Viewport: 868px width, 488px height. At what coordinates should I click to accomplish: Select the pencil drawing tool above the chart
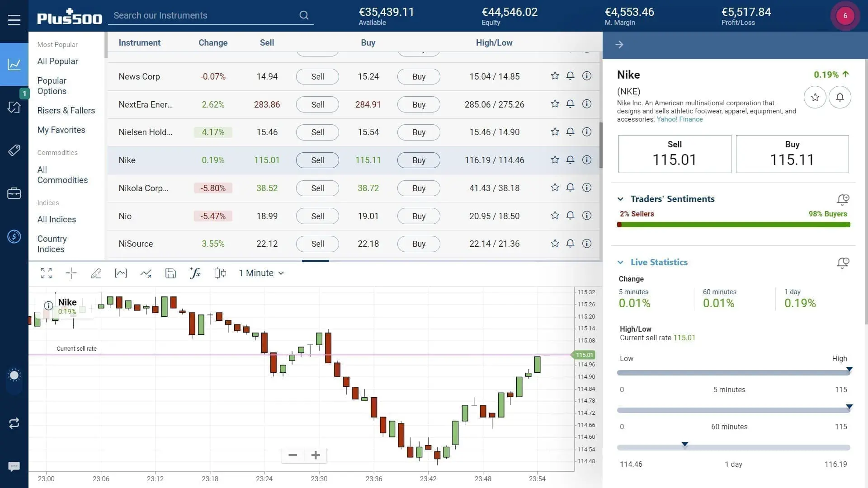[x=96, y=273]
